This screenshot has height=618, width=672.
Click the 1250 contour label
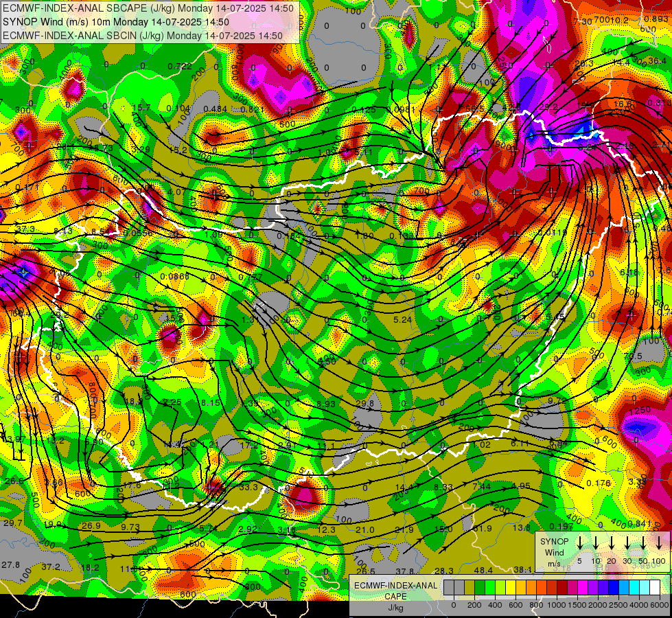click(x=640, y=411)
